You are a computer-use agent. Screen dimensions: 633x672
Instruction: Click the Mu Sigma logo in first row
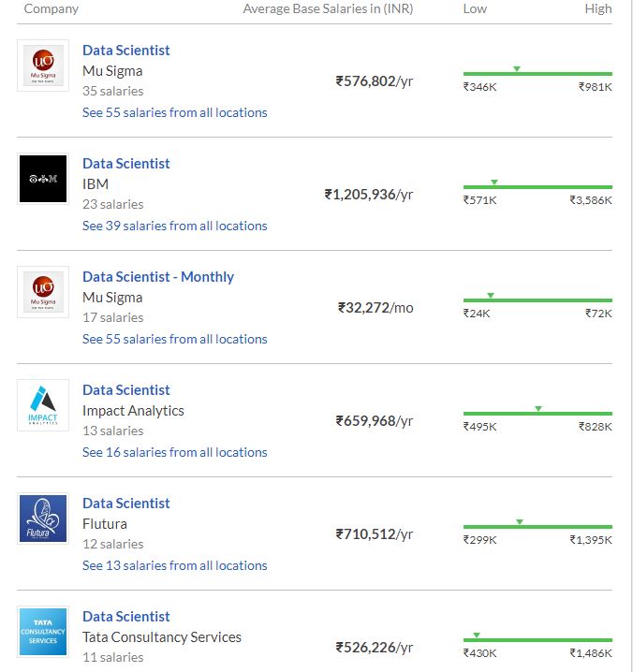(x=43, y=66)
